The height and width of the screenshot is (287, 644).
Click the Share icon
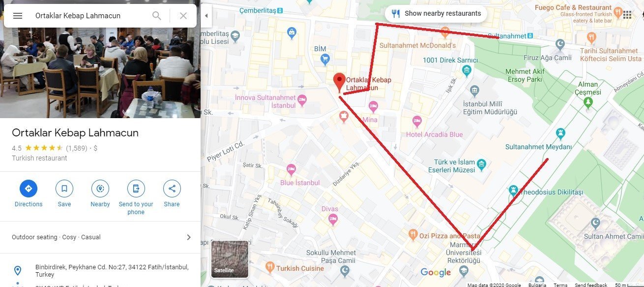(x=172, y=189)
